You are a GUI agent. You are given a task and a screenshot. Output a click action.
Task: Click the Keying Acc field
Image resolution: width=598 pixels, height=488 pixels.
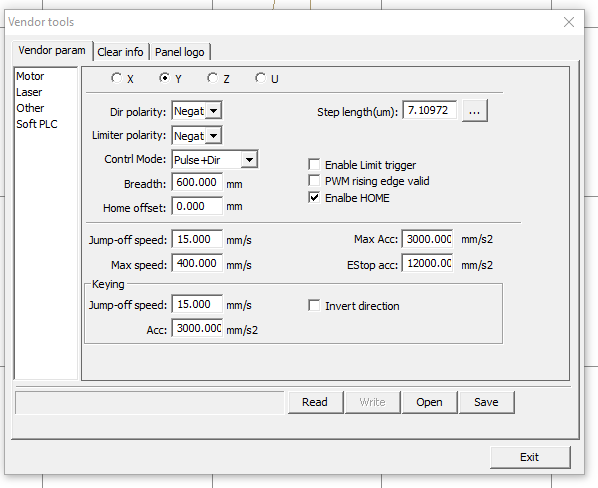point(197,328)
